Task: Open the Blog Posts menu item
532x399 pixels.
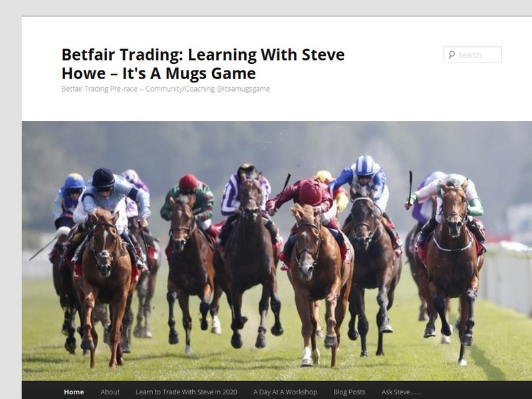Action: tap(349, 392)
